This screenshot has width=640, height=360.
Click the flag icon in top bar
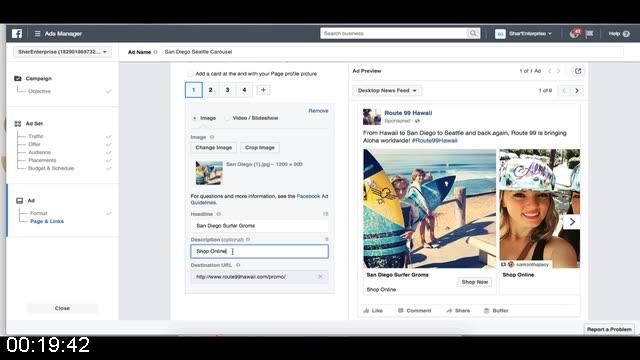point(589,33)
